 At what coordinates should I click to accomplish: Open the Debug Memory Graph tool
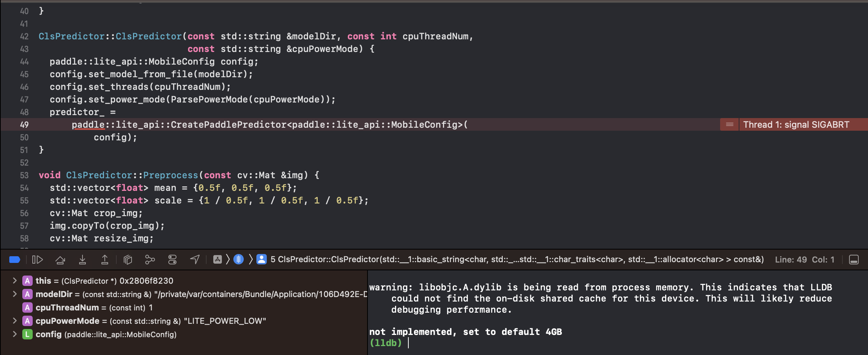[x=150, y=259]
